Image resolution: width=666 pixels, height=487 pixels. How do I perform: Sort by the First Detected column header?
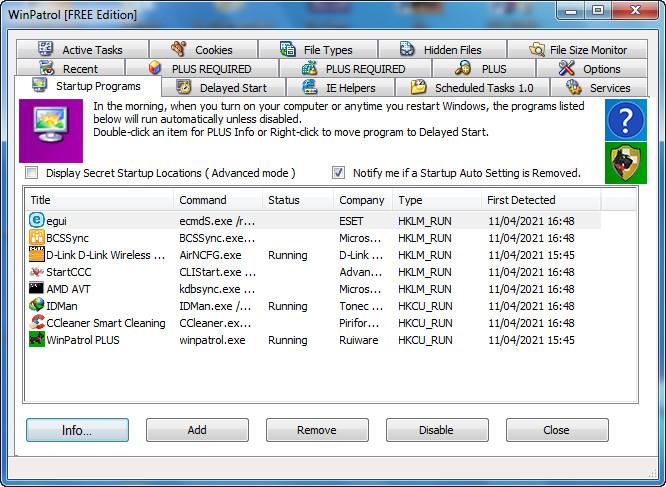541,200
